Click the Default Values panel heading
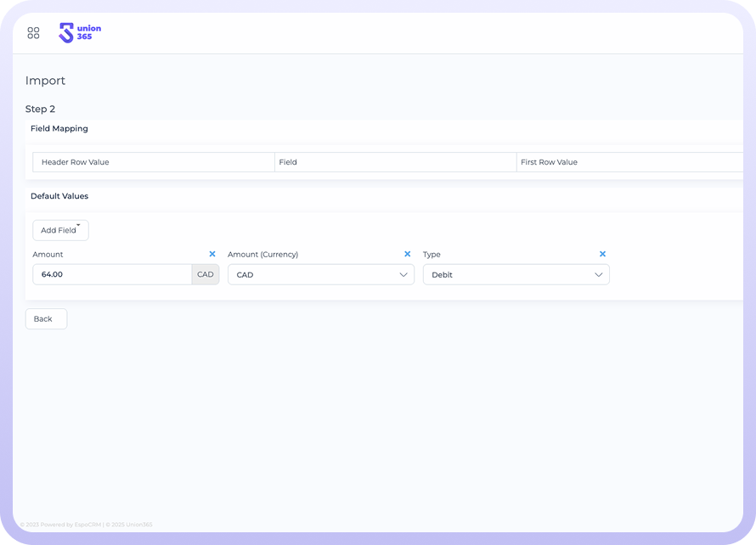 (59, 196)
